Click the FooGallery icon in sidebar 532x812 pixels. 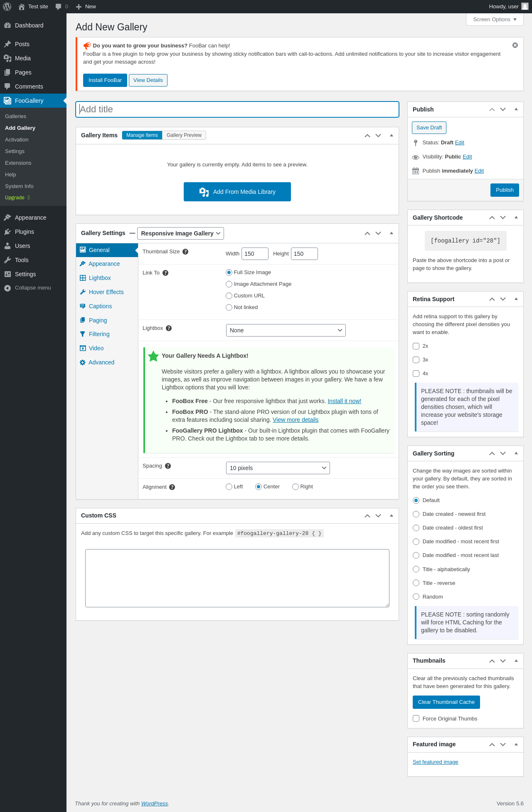click(7, 101)
